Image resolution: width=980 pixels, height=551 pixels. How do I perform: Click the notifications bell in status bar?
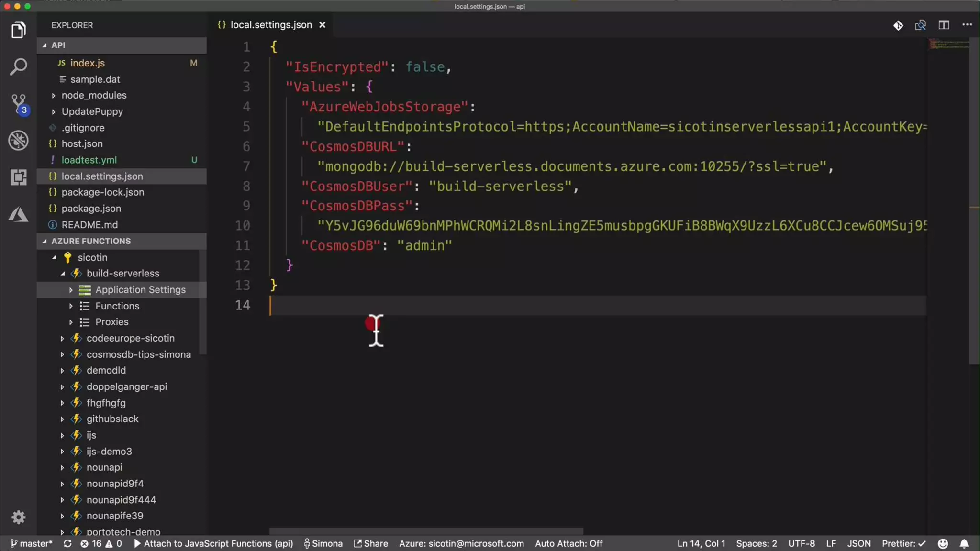[964, 544]
